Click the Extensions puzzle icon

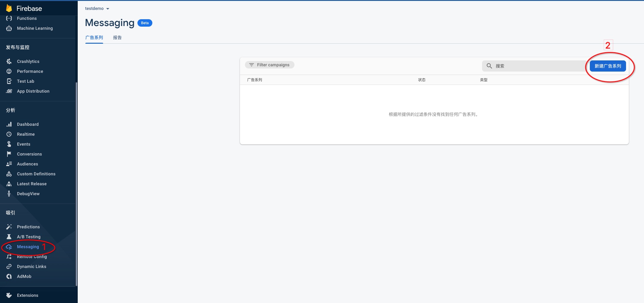[9, 295]
